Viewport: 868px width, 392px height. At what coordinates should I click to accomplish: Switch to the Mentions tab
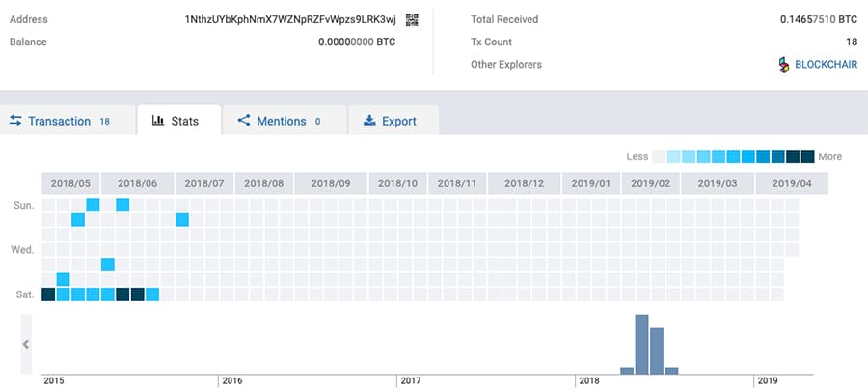point(280,121)
